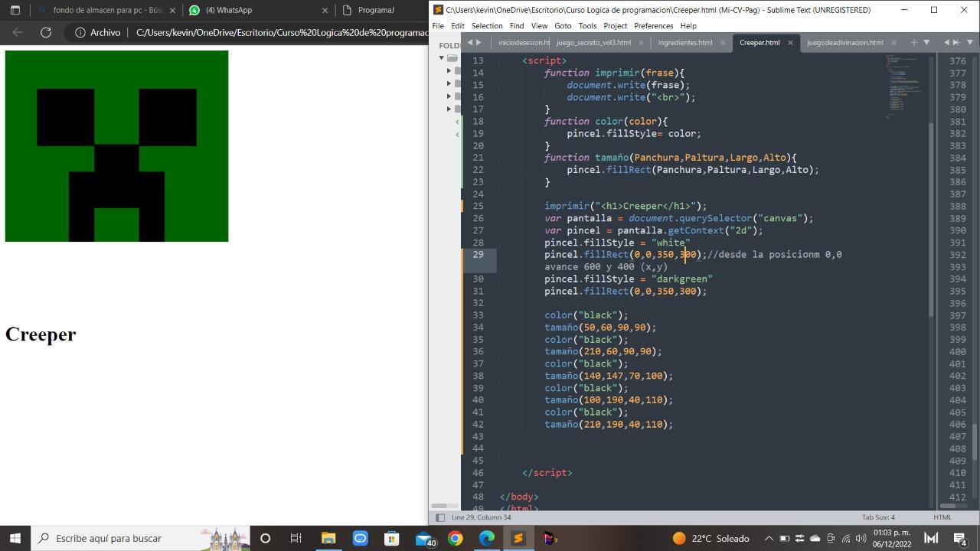Switch to the ProgramaJ browser tab
Screen dimensions: 980x551
[x=383, y=11]
